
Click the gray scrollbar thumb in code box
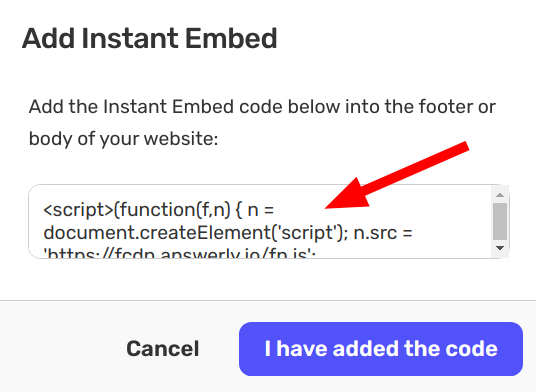[500, 221]
